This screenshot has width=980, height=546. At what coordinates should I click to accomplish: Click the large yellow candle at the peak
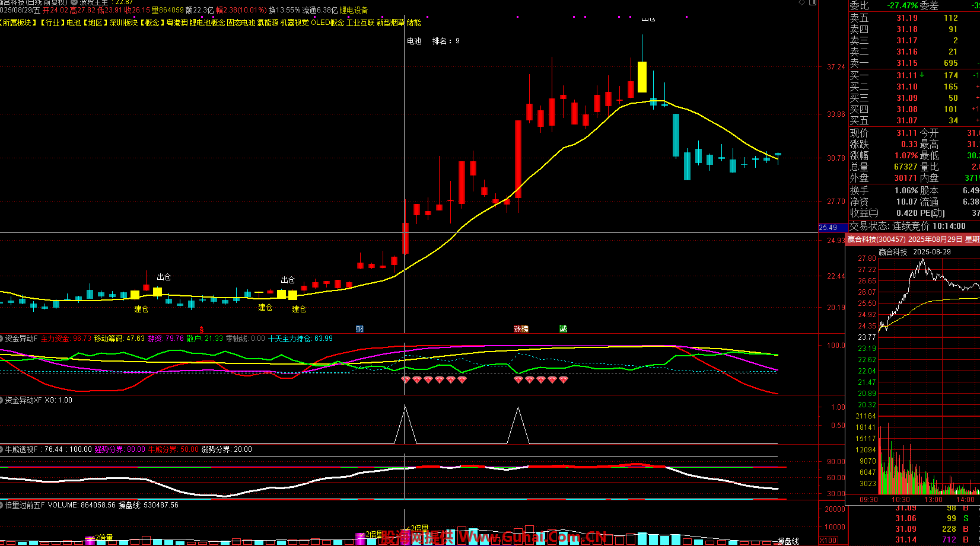point(642,76)
